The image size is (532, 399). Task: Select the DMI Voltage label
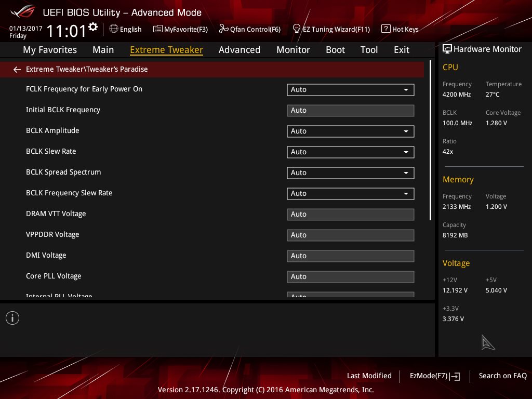click(46, 255)
